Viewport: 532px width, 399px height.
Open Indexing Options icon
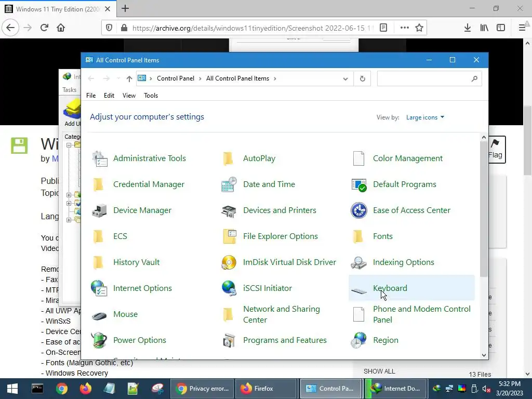coord(359,262)
